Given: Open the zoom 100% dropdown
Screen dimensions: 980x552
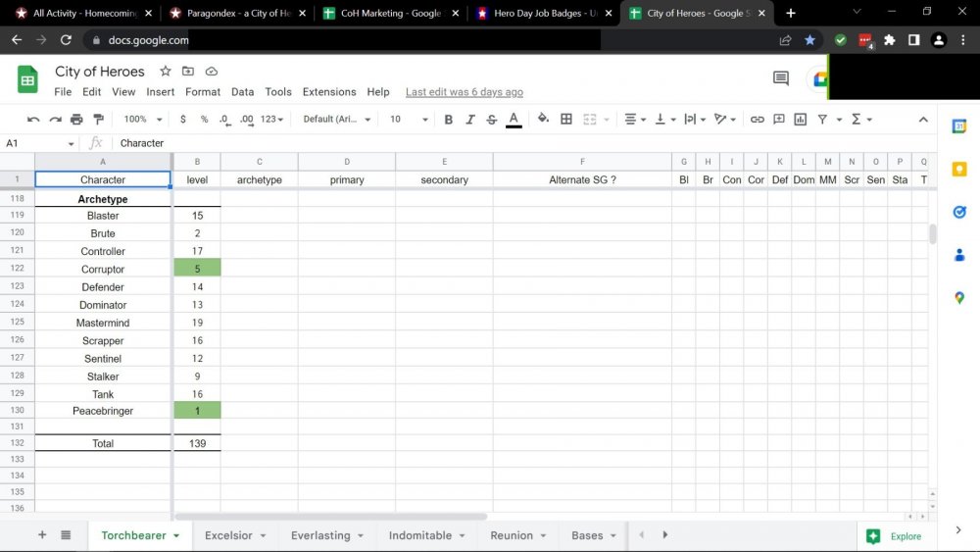Looking at the screenshot, I should point(142,119).
